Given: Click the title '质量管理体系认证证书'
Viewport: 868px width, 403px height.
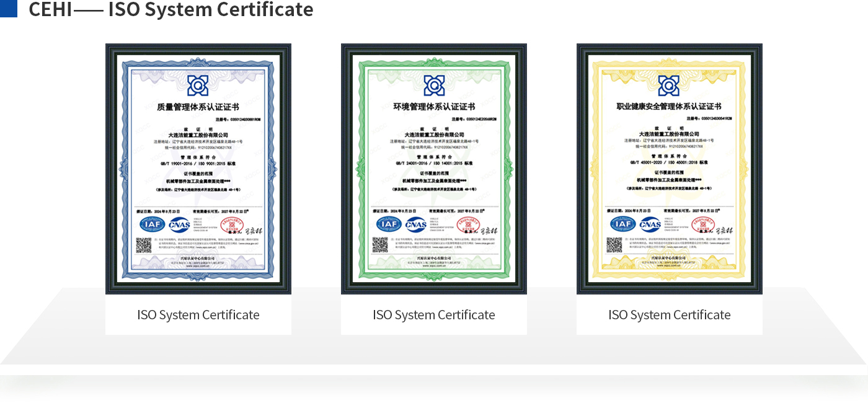Looking at the screenshot, I should point(198,107).
